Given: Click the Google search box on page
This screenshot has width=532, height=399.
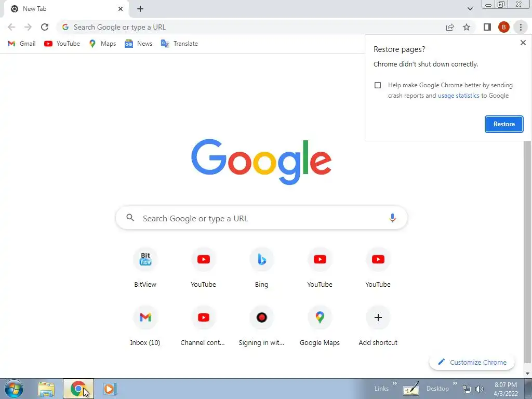Looking at the screenshot, I should tap(261, 218).
